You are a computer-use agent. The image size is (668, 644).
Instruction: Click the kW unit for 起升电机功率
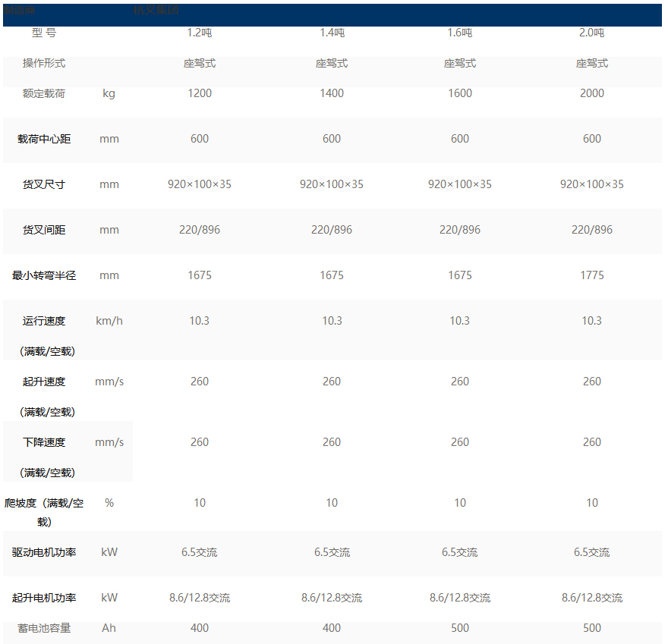(x=109, y=598)
